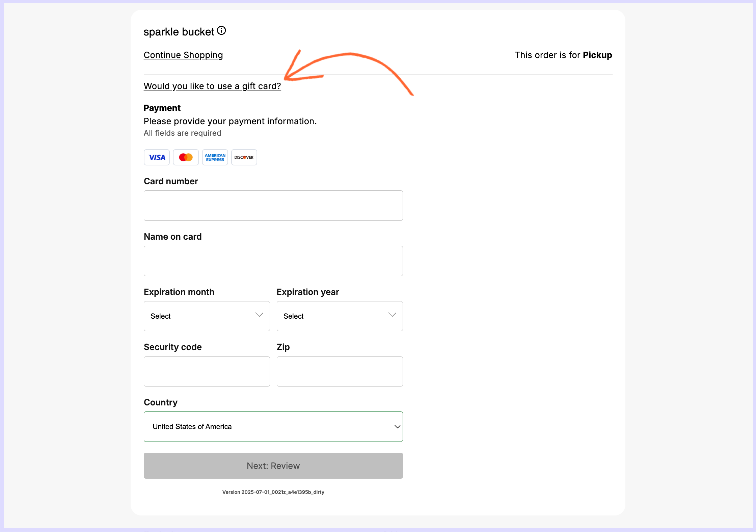Click the Mastercard logo icon
756x532 pixels.
(x=186, y=157)
